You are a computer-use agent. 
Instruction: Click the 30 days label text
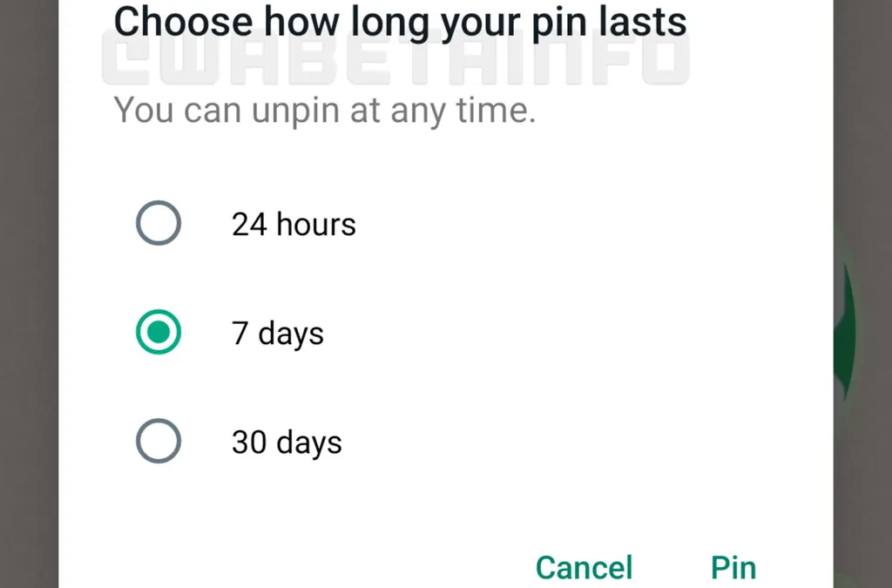coord(286,442)
